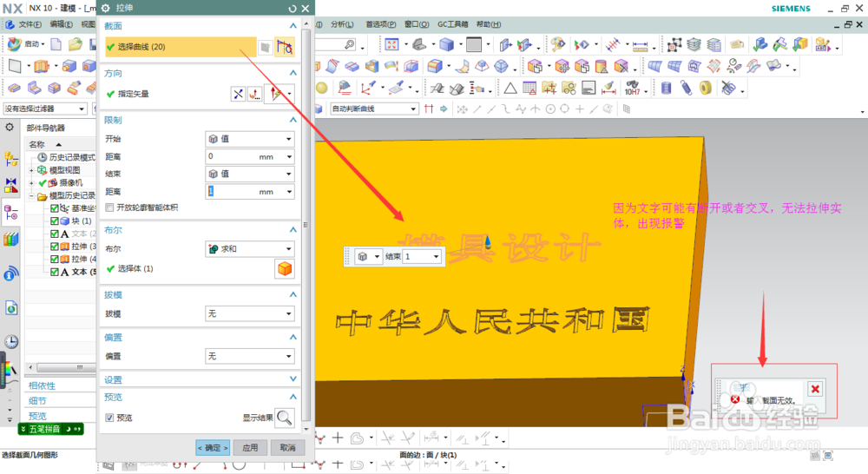Click the 确定 button
Viewport: 868px width, 474px height.
(213, 447)
